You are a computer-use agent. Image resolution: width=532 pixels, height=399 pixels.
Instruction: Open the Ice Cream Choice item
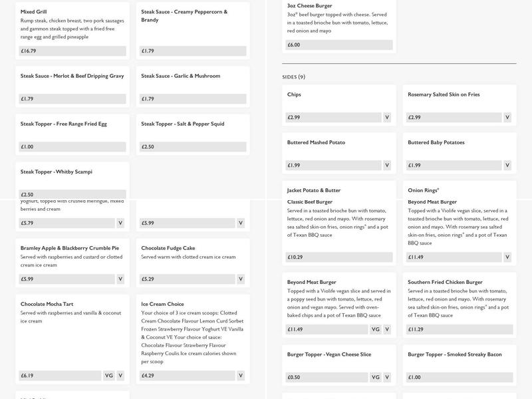click(x=162, y=304)
